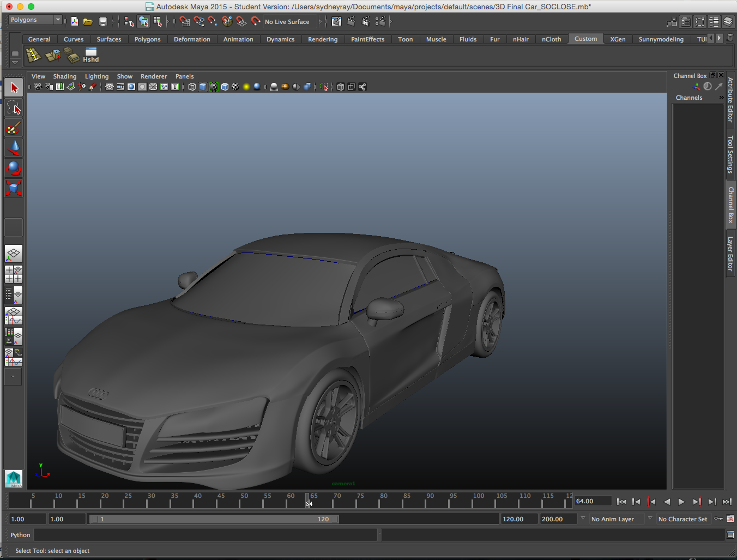Click the XRay joints icon
The height and width of the screenshot is (560, 737).
coord(362,87)
